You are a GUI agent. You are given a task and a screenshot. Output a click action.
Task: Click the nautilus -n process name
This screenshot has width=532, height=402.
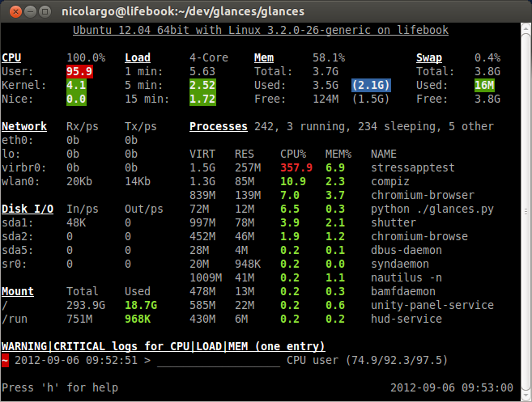point(406,277)
